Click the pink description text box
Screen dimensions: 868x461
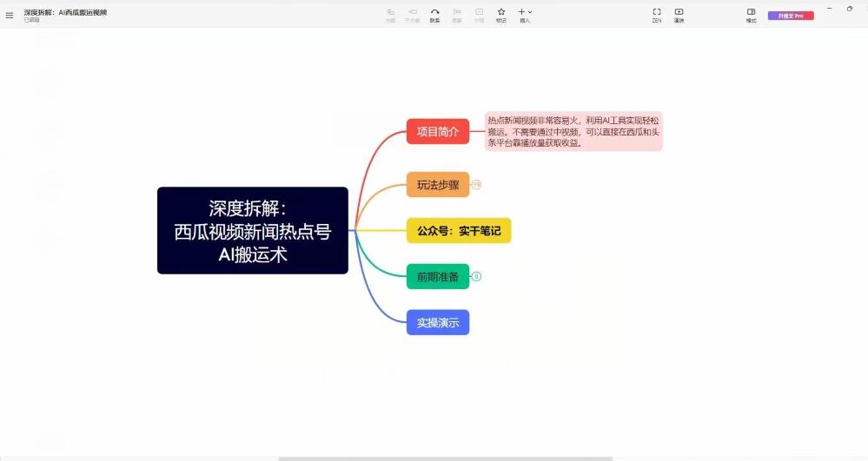[573, 132]
